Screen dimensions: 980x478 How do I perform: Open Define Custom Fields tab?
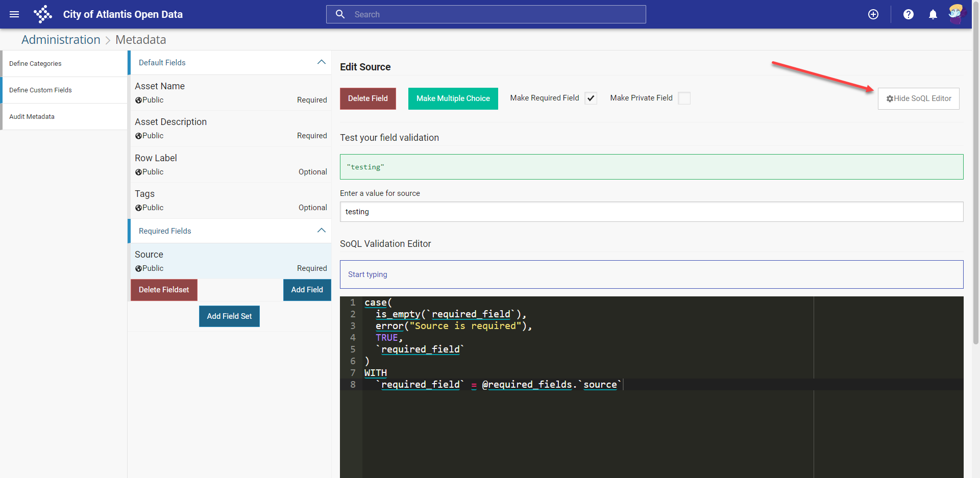point(64,90)
